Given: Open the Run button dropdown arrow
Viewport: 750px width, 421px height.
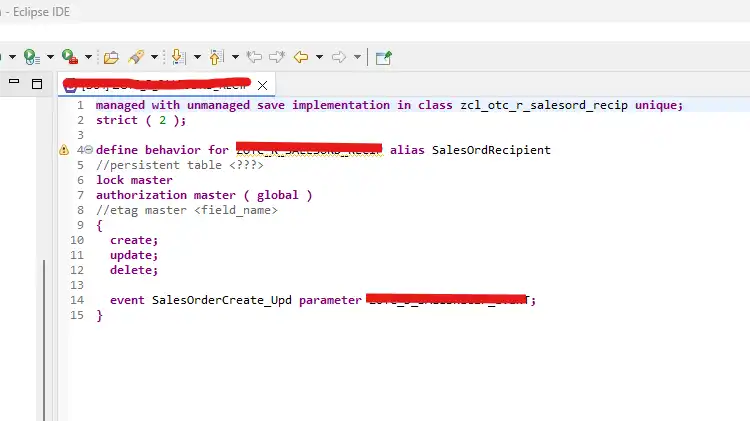Looking at the screenshot, I should pyautogui.click(x=49, y=57).
